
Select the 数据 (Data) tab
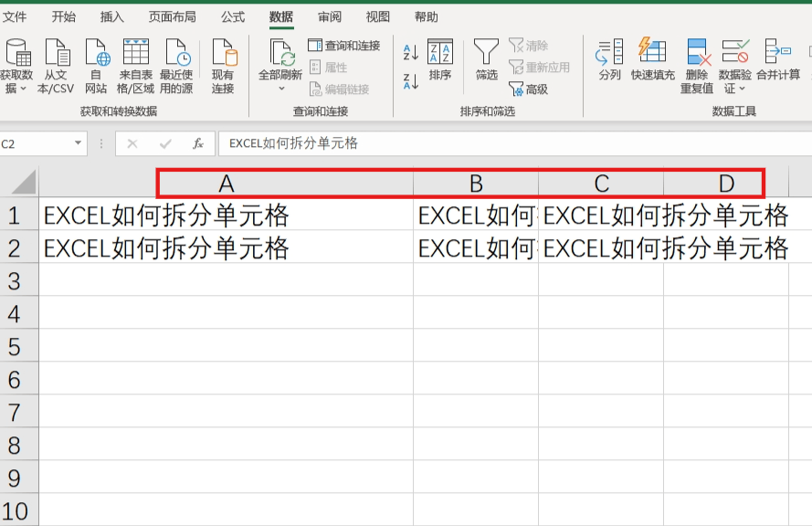coord(281,17)
